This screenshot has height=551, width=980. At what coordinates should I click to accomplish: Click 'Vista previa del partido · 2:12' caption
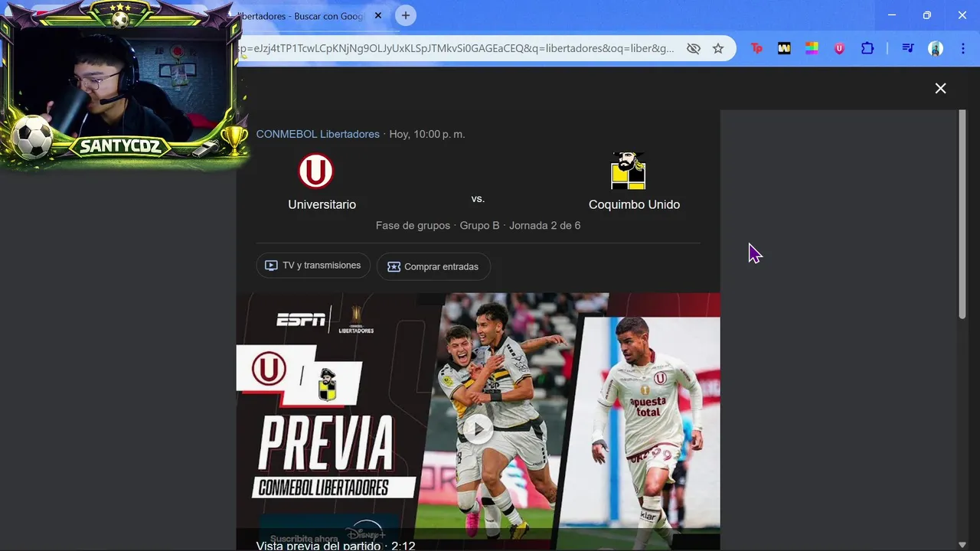click(335, 546)
